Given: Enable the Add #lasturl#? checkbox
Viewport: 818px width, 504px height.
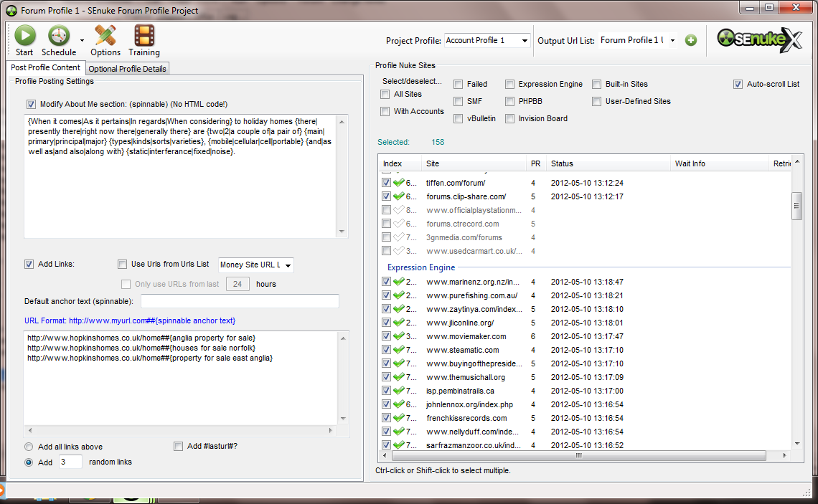Looking at the screenshot, I should [179, 446].
